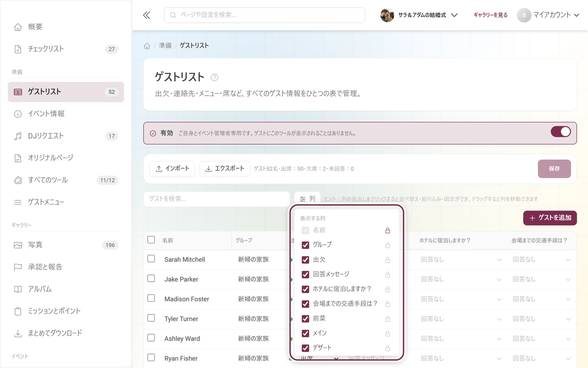Click 準備 breadcrumb link

(x=165, y=46)
